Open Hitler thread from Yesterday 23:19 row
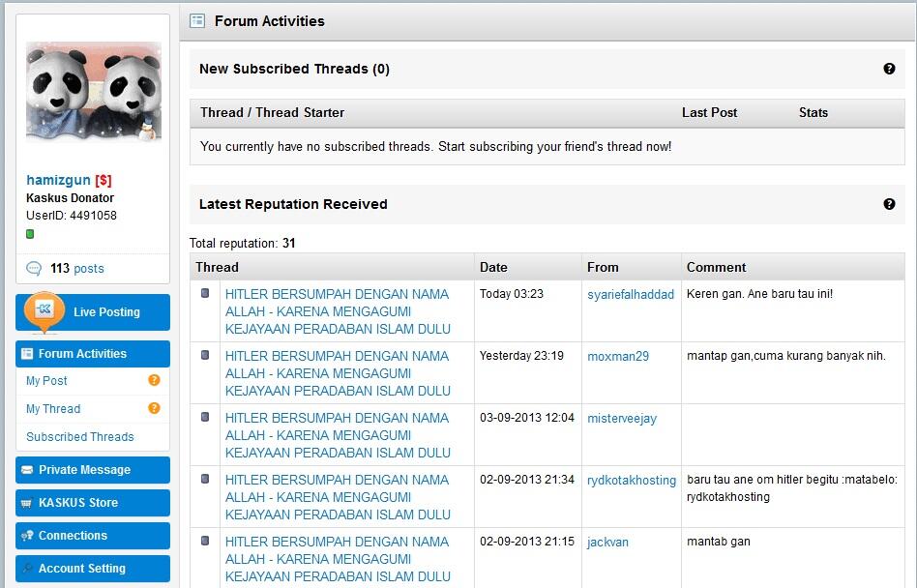The width and height of the screenshot is (917, 588). pyautogui.click(x=338, y=373)
